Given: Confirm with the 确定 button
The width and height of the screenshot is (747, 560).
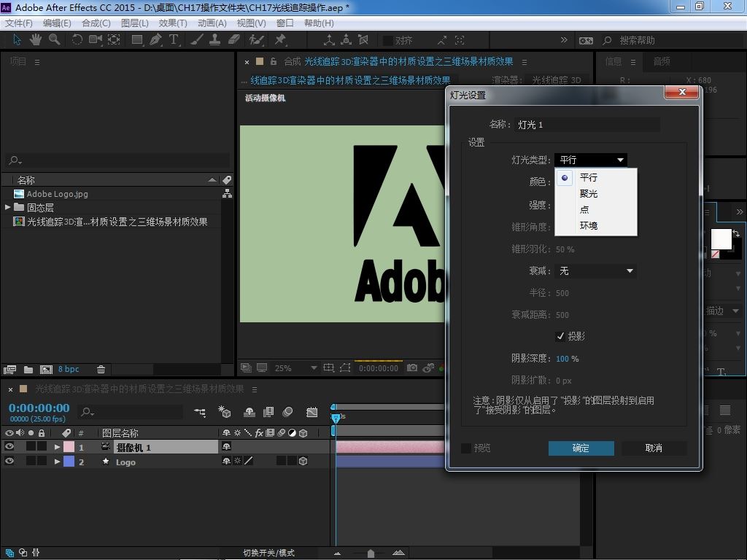Looking at the screenshot, I should [581, 448].
